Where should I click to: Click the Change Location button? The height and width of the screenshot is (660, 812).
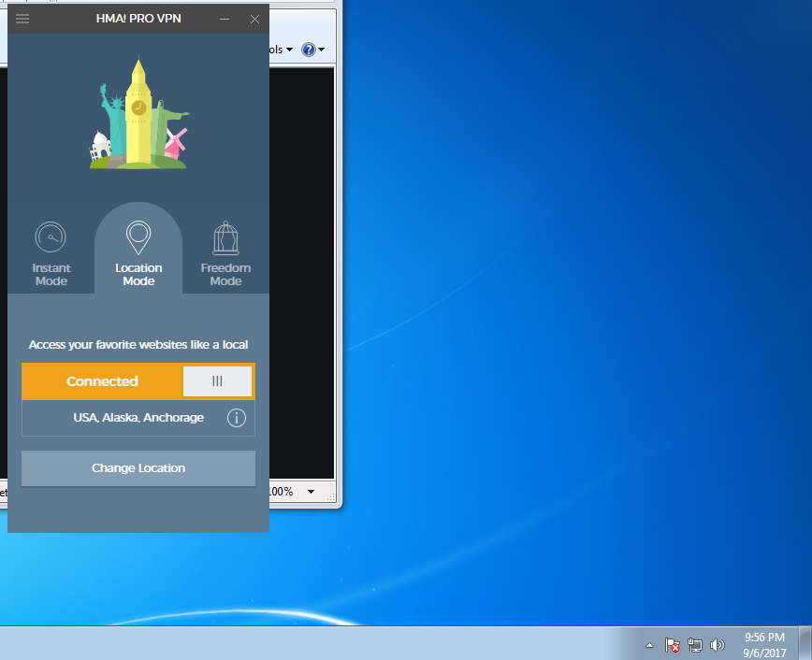[x=138, y=468]
